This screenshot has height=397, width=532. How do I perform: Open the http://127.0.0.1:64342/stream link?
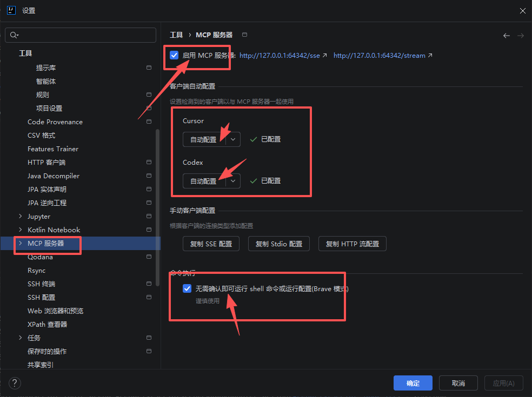[380, 56]
